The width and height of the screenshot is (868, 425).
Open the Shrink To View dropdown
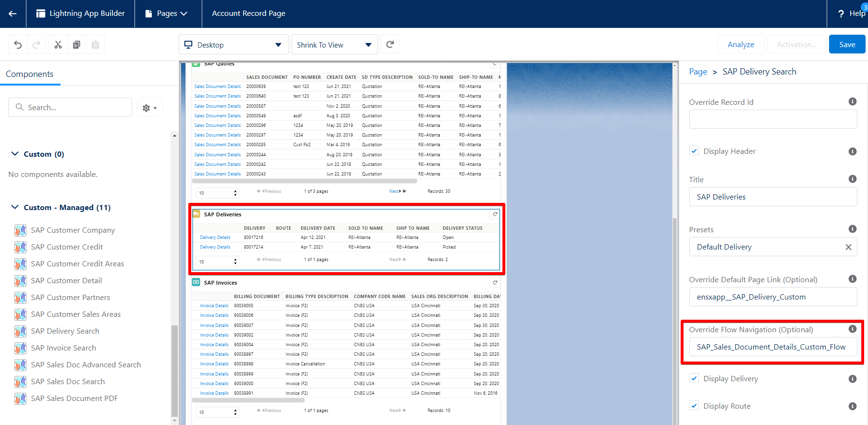(x=334, y=45)
